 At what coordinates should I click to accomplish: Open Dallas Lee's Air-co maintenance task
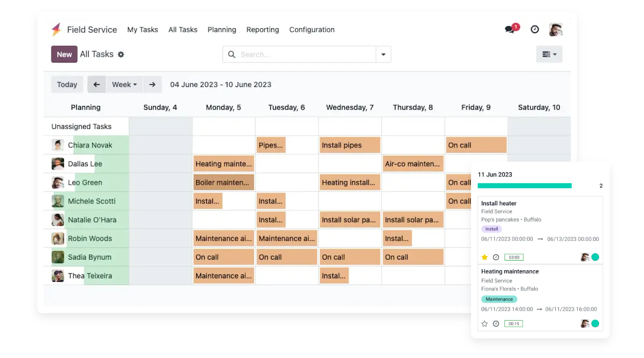413,164
